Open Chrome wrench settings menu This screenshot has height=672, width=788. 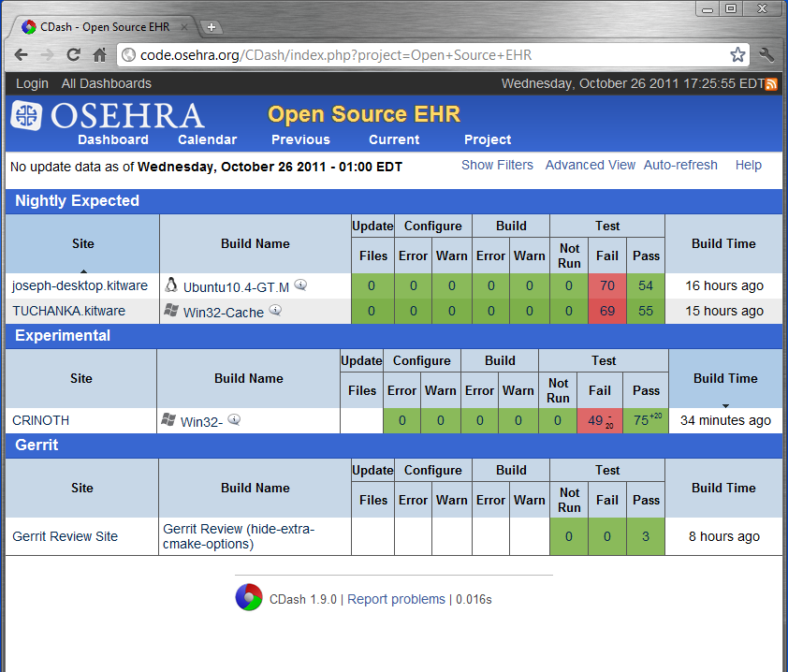[x=766, y=54]
